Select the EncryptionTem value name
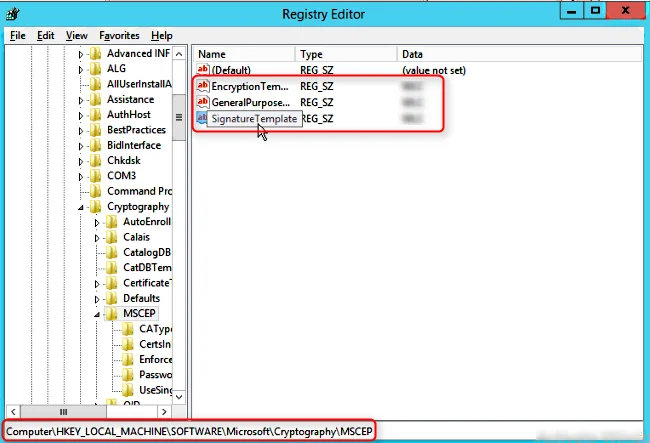The image size is (650, 443). 250,86
